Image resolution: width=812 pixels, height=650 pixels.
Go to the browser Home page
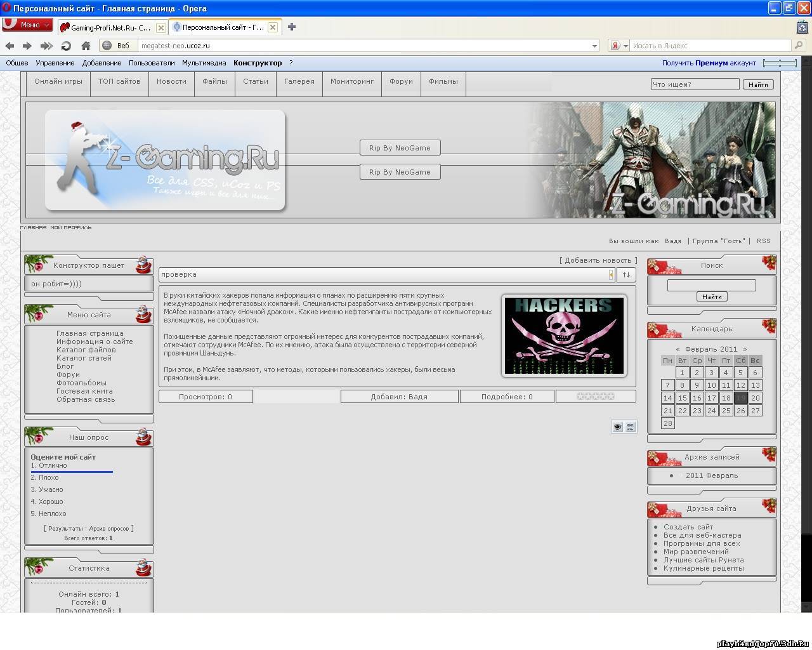pyautogui.click(x=86, y=46)
